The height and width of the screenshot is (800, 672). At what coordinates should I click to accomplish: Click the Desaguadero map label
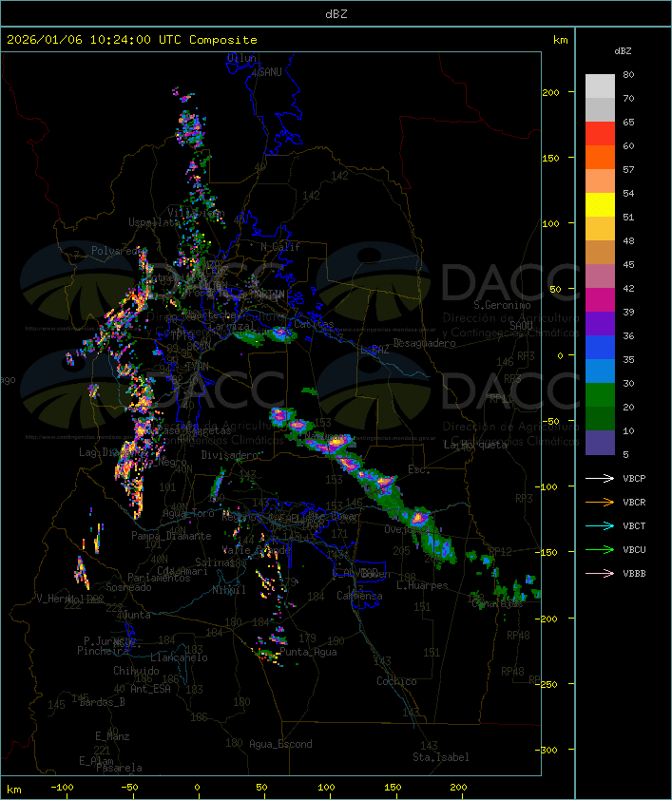pyautogui.click(x=424, y=343)
